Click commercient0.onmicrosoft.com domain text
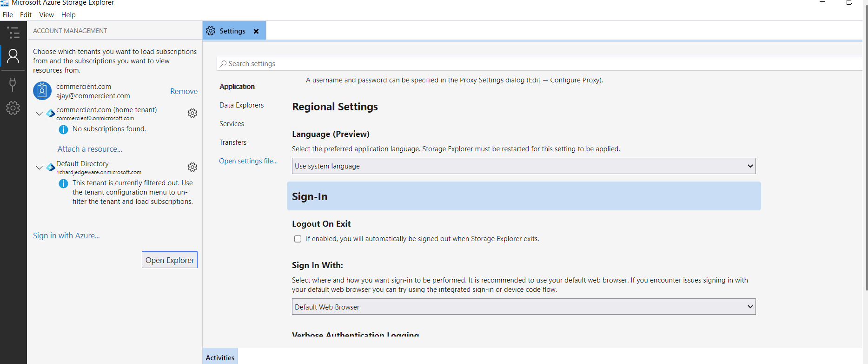This screenshot has width=868, height=364. pos(95,118)
